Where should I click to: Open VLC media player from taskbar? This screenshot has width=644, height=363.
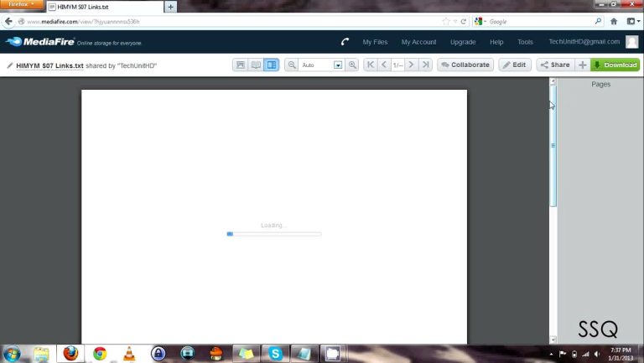click(129, 353)
